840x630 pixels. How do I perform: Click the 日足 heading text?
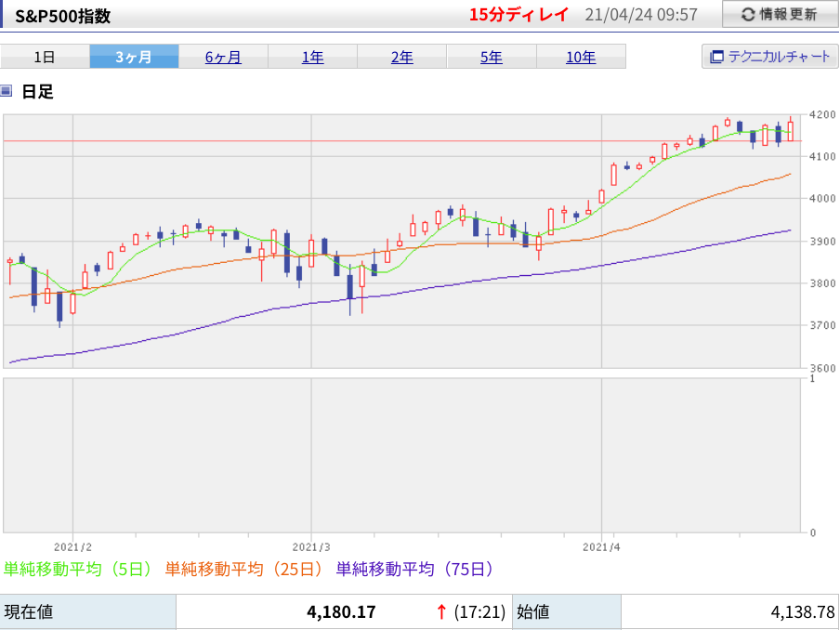point(37,92)
